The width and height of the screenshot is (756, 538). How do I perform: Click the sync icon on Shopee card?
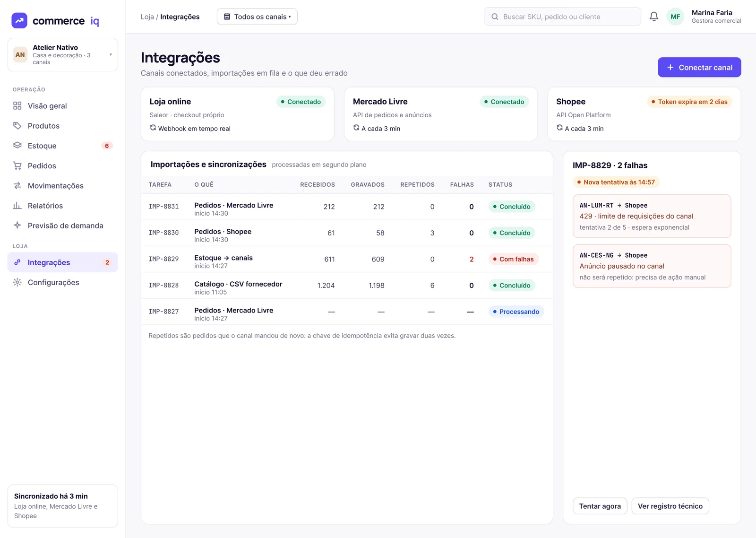559,128
